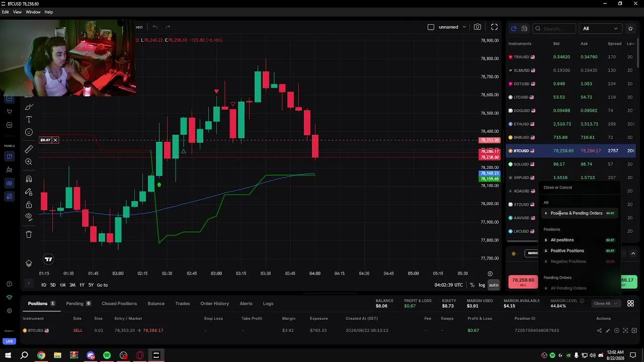Select the DOGUSD instrument row

click(572, 111)
